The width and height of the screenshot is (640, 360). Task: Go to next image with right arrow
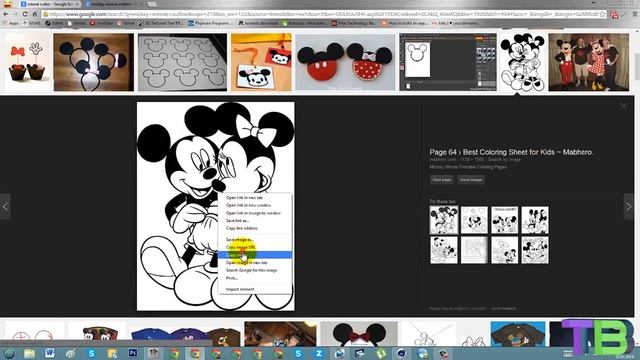629,207
